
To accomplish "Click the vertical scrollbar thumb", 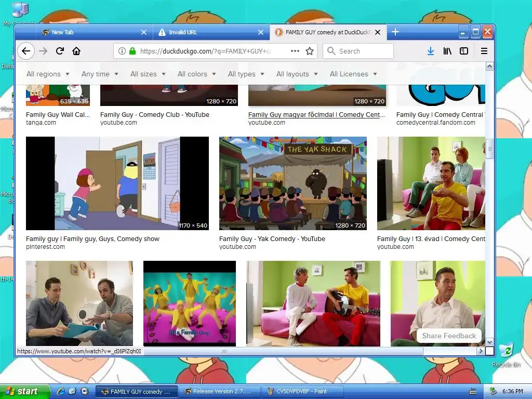I will pos(489,149).
